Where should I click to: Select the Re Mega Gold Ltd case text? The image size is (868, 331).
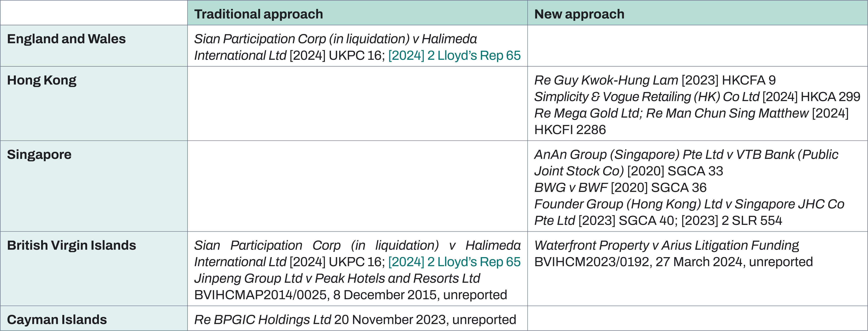tap(691, 121)
